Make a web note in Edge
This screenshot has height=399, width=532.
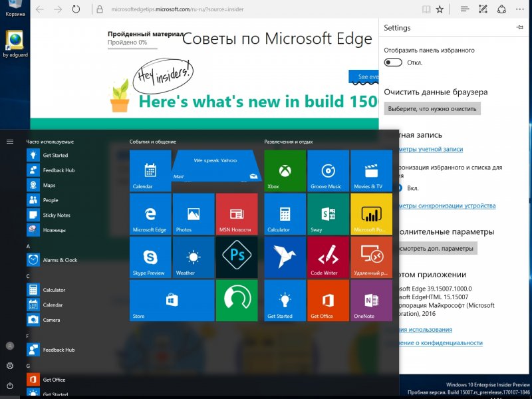[483, 9]
